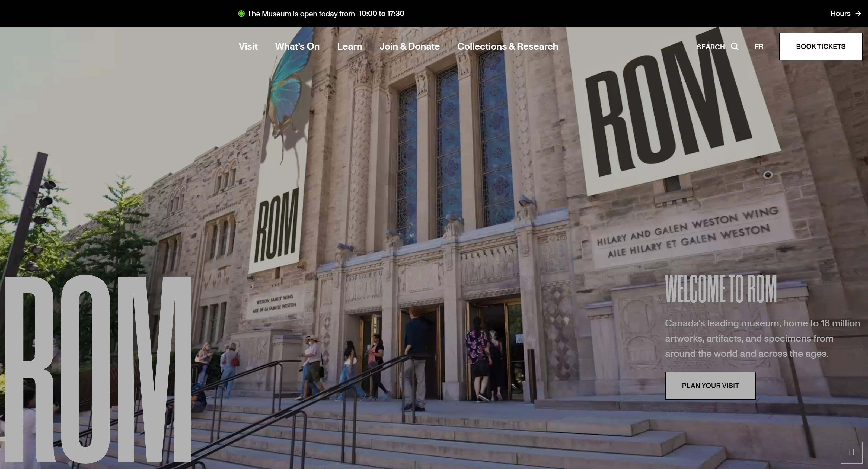
Task: Switch language to FR
Action: [759, 46]
